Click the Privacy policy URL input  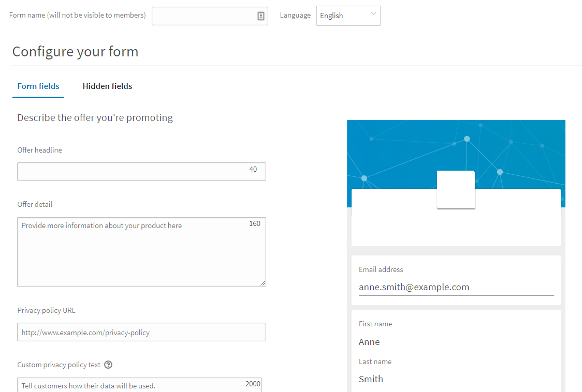[141, 333]
